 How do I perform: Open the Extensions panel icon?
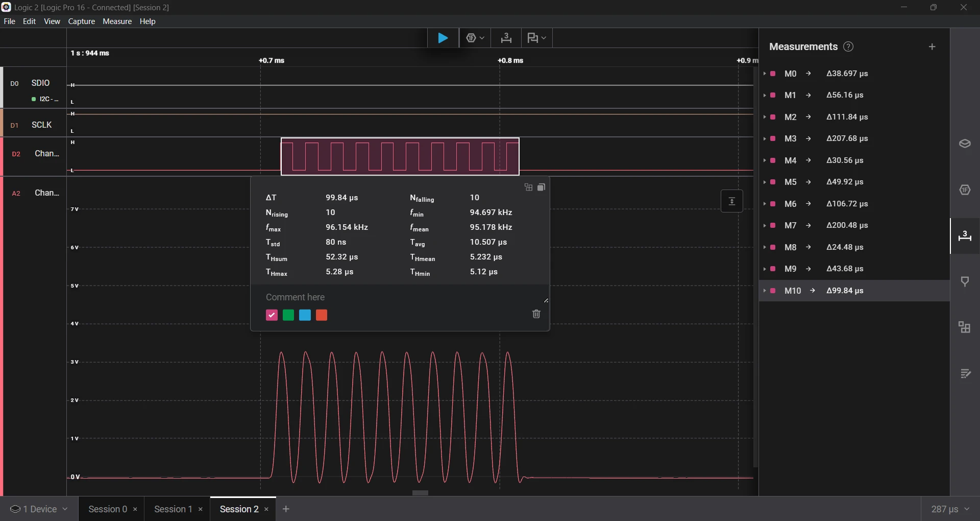point(964,327)
